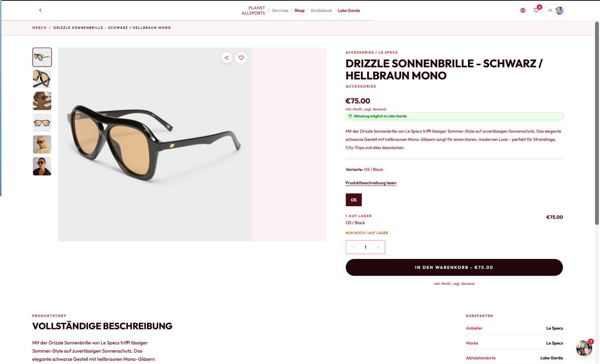The width and height of the screenshot is (600, 364).
Task: Select Lake Garda location in header
Action: click(x=349, y=11)
